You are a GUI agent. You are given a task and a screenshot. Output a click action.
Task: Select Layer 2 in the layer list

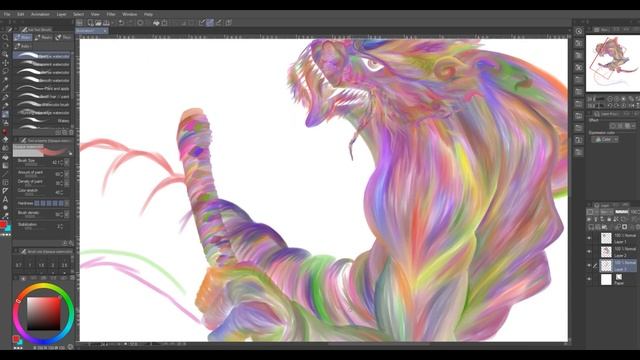pos(618,252)
